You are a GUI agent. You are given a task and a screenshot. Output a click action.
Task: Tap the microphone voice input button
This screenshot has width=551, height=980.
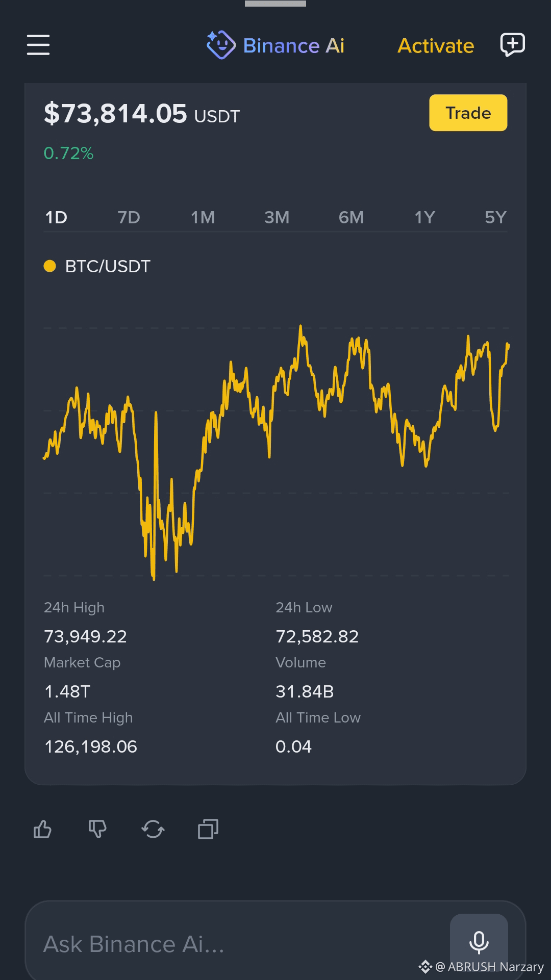point(479,942)
